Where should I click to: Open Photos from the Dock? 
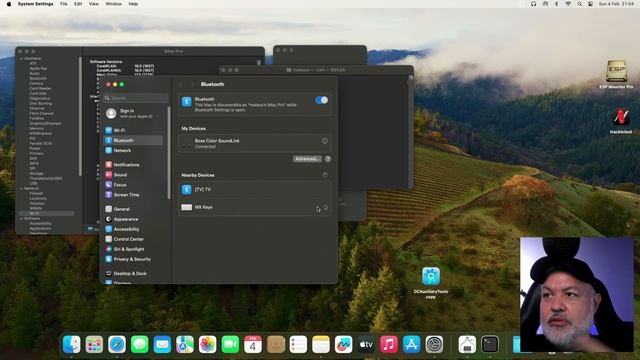(x=207, y=344)
